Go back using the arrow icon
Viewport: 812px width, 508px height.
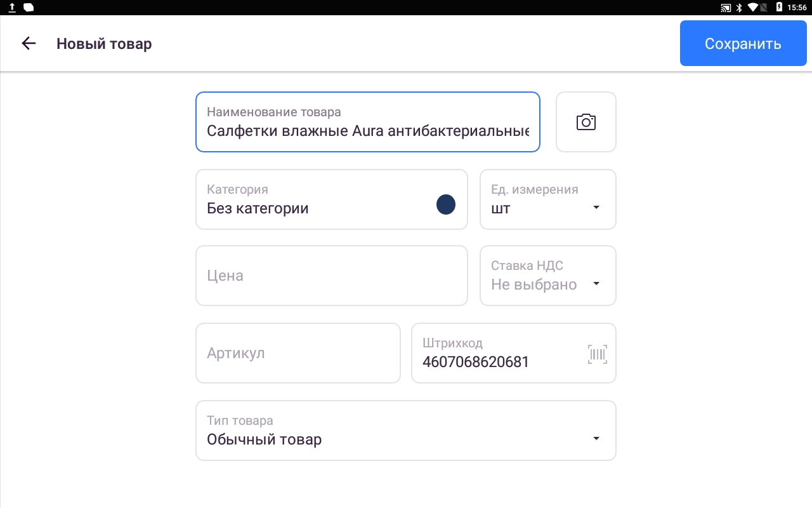coord(29,43)
